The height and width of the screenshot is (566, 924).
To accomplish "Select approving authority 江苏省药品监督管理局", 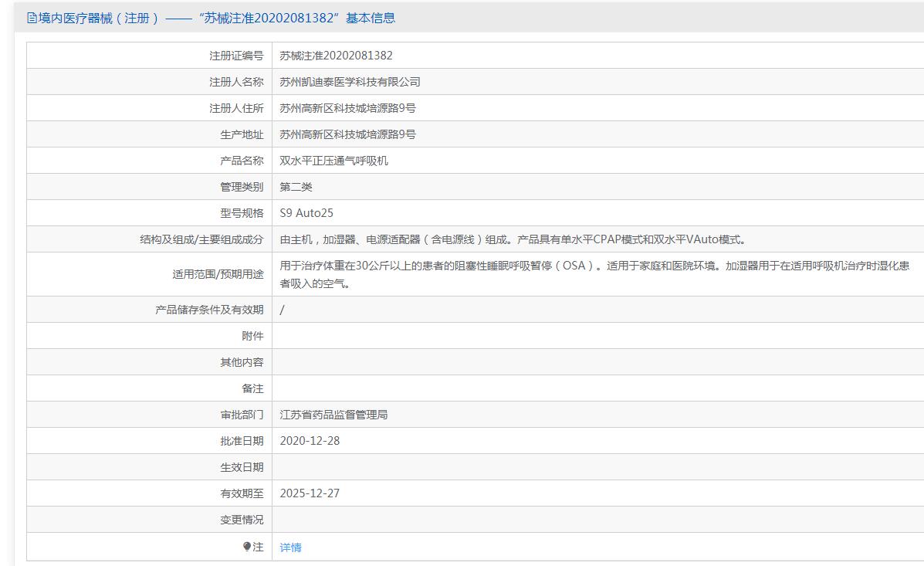I will click(333, 415).
